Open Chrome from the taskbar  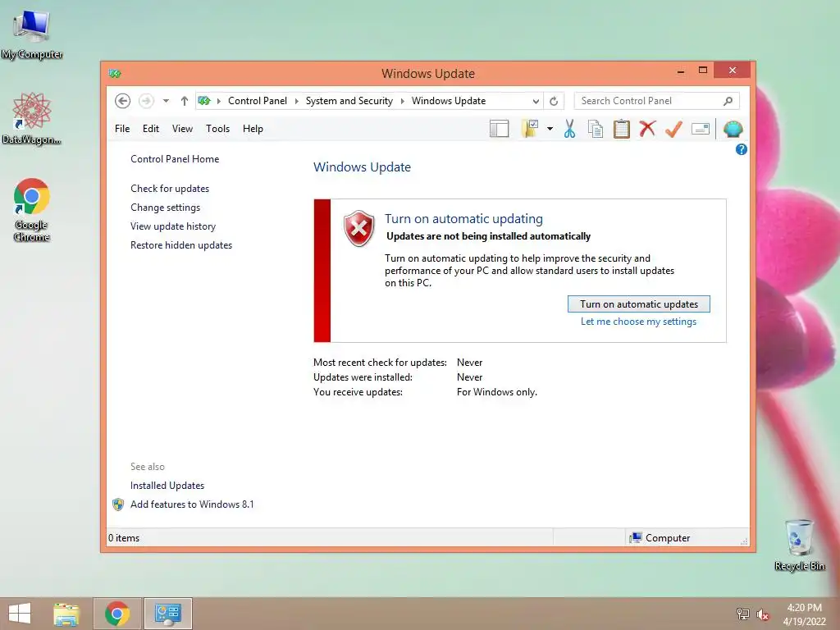click(x=117, y=614)
